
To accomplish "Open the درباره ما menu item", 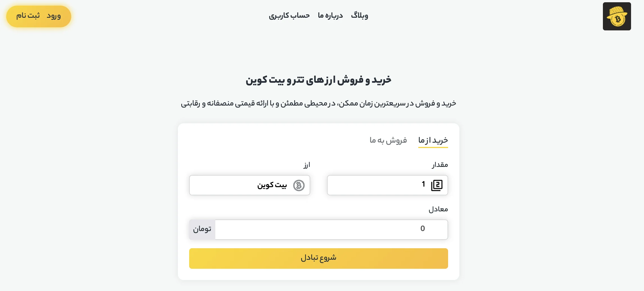I will [x=330, y=15].
